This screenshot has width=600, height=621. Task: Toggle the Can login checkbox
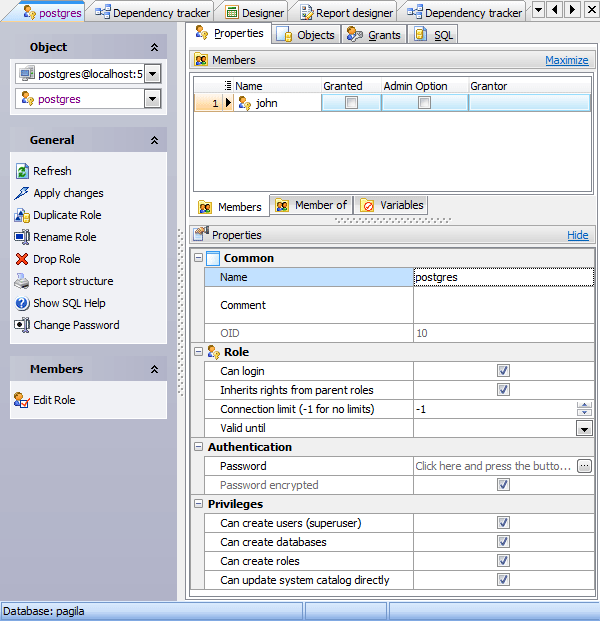[503, 371]
